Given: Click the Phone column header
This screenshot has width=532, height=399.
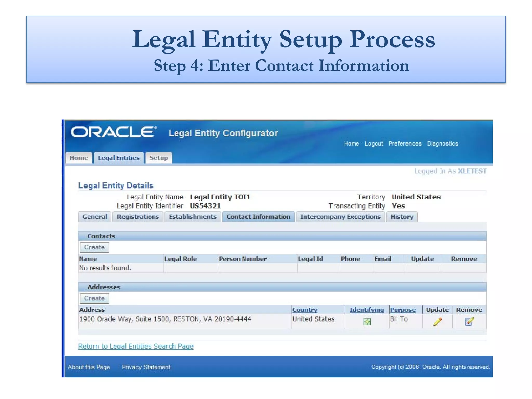Looking at the screenshot, I should (x=350, y=259).
